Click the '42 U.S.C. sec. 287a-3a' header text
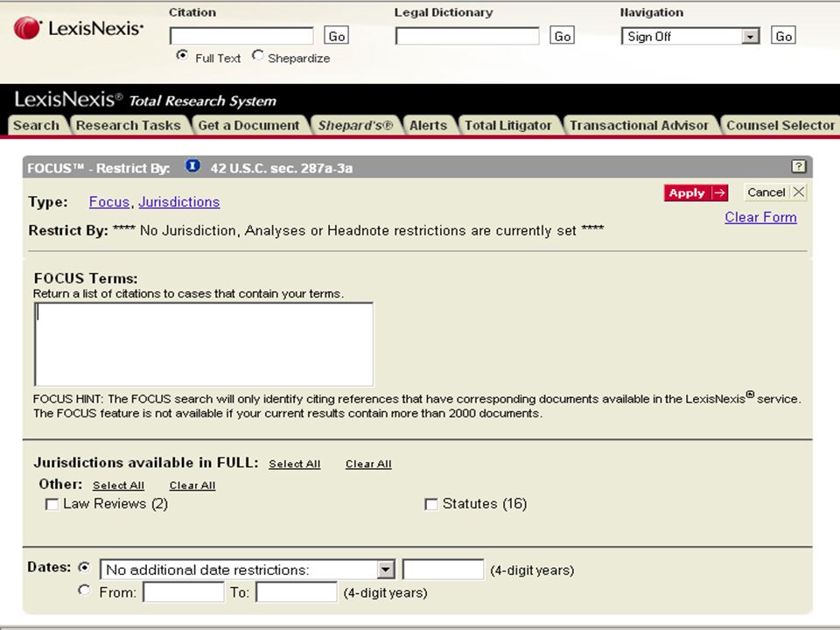This screenshot has width=840, height=630. click(x=282, y=168)
